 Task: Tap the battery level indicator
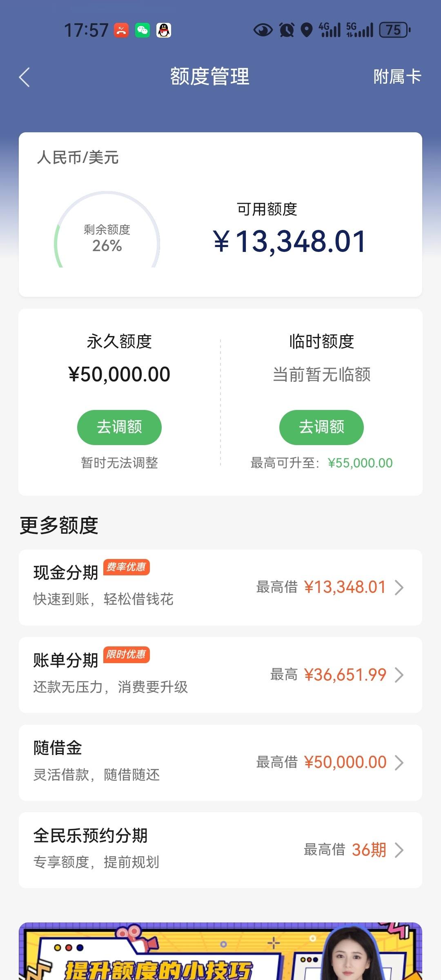(395, 30)
